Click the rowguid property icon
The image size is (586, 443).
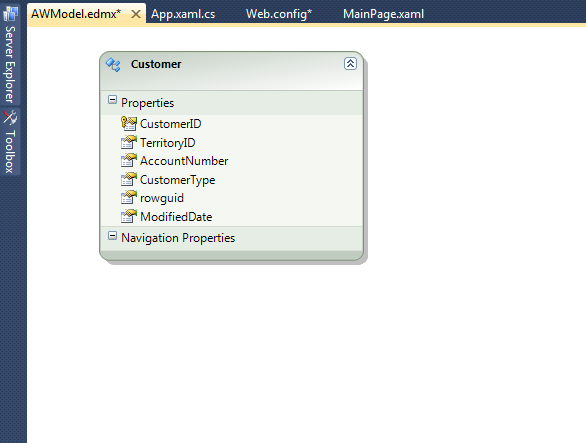129,198
